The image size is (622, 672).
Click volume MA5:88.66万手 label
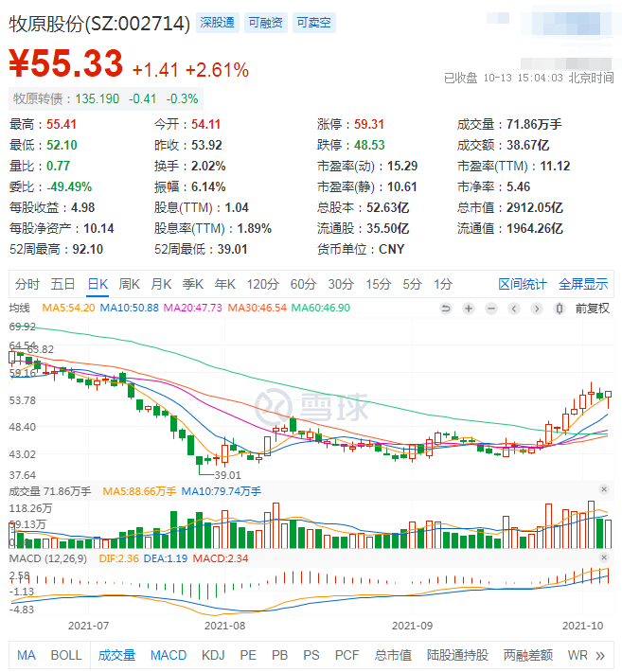tap(139, 491)
